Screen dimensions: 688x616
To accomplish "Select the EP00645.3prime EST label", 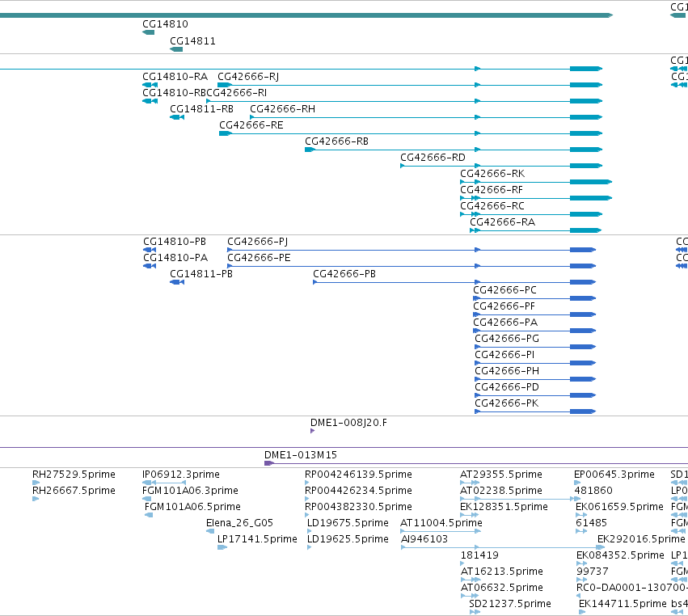I will (x=614, y=475).
